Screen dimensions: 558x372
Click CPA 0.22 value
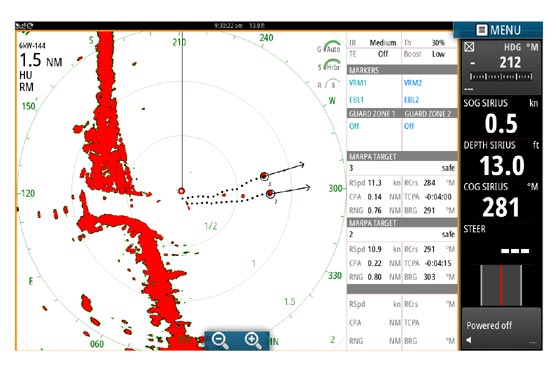point(374,263)
